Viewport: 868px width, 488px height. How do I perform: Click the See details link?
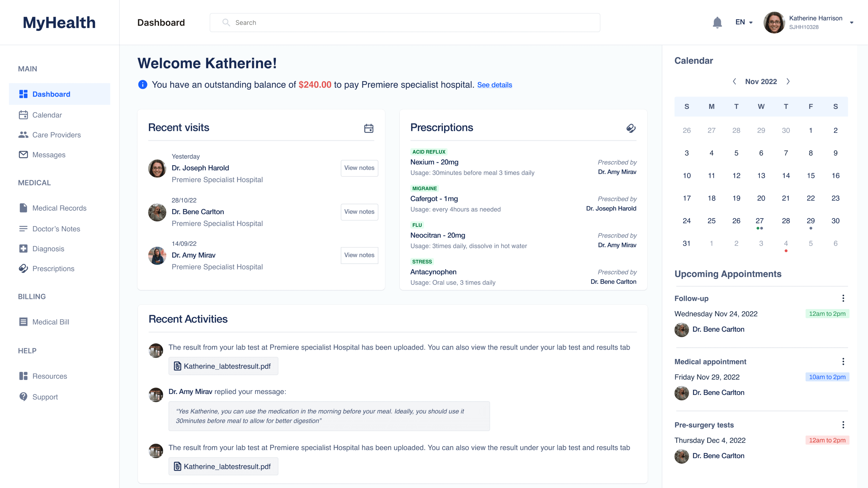[494, 85]
